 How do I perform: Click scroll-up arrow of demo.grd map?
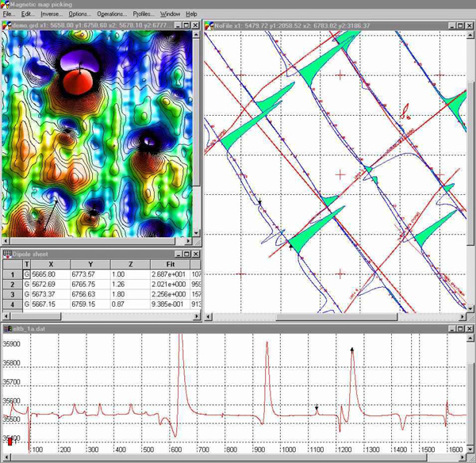[x=197, y=35]
